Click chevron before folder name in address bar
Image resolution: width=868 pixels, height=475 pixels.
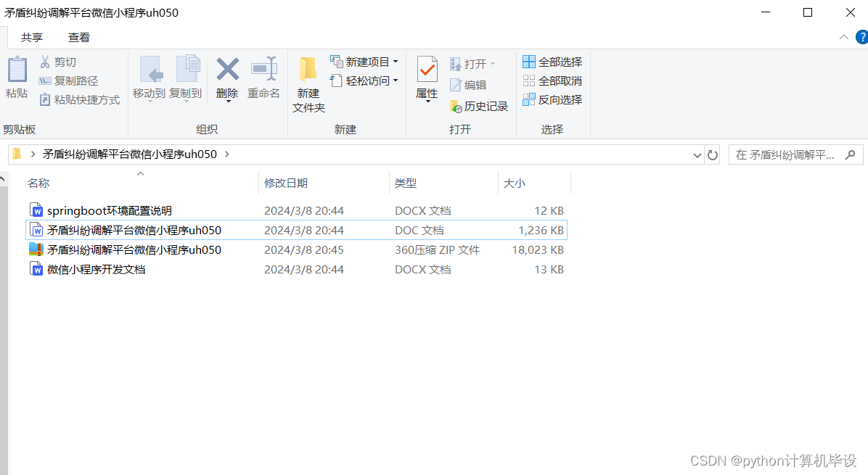[33, 154]
